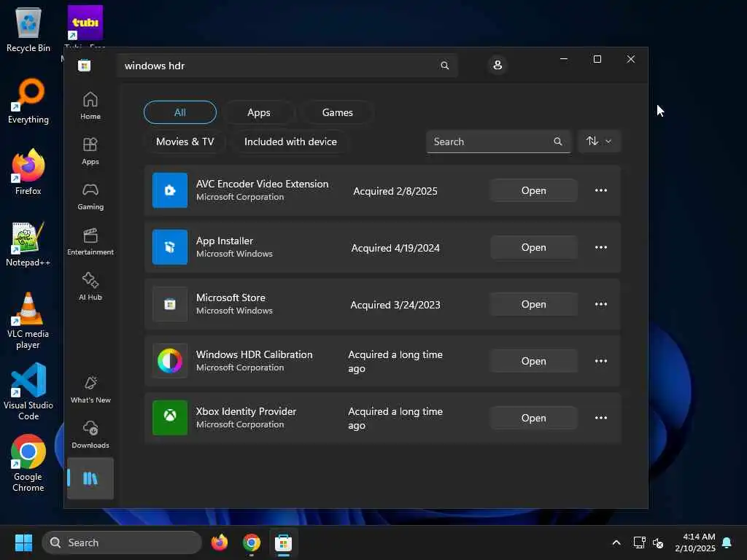Click the taskbar clock and date
Image resolution: width=747 pixels, height=560 pixels.
tap(695, 542)
